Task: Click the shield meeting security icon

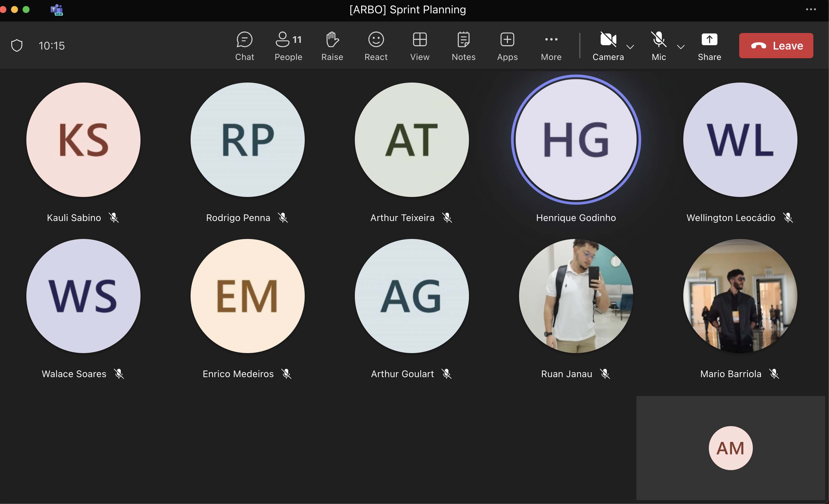Action: tap(17, 45)
